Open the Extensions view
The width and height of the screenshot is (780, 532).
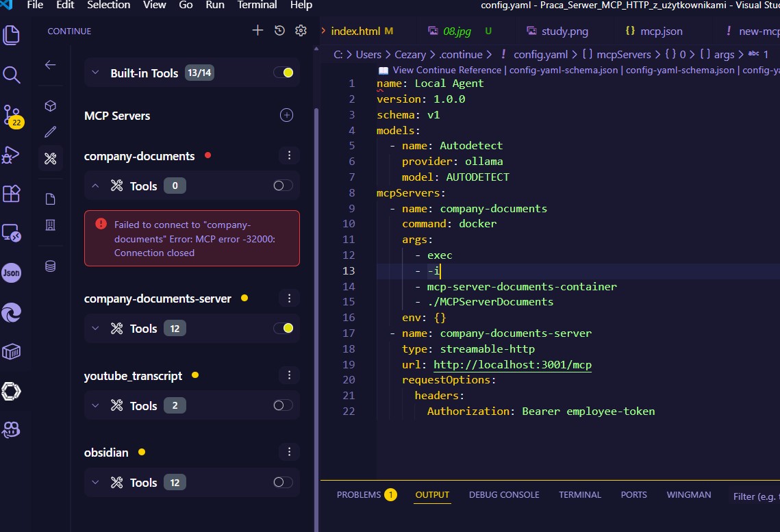tap(12, 193)
